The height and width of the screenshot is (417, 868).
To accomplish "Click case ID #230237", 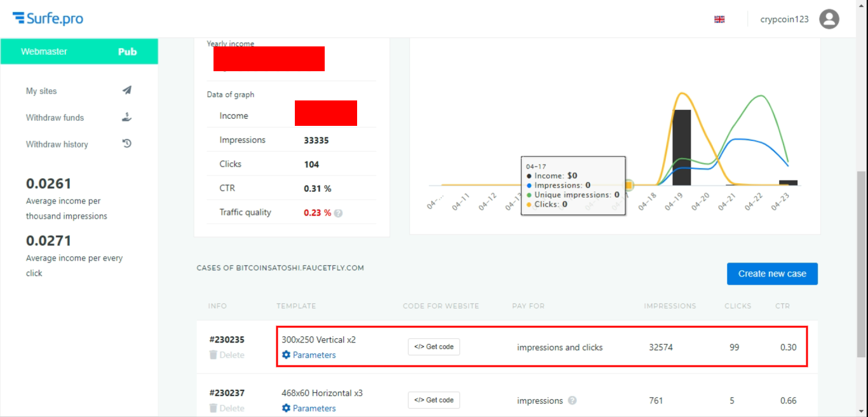I will pos(226,393).
